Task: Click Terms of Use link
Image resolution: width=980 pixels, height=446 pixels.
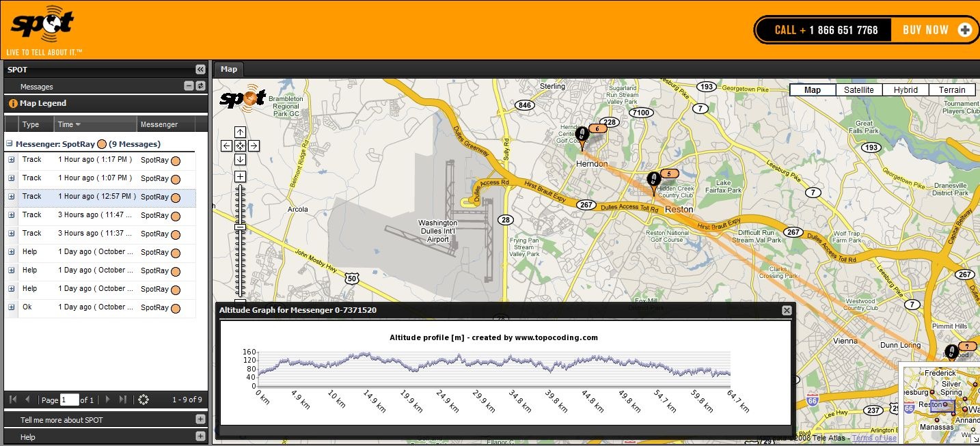Action: [874, 438]
